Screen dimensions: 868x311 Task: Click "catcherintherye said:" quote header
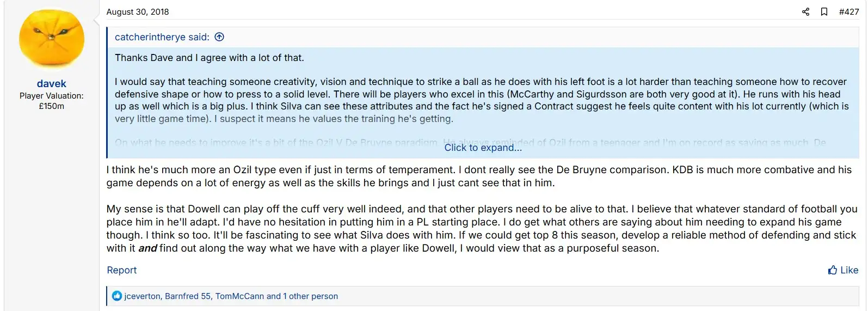162,37
